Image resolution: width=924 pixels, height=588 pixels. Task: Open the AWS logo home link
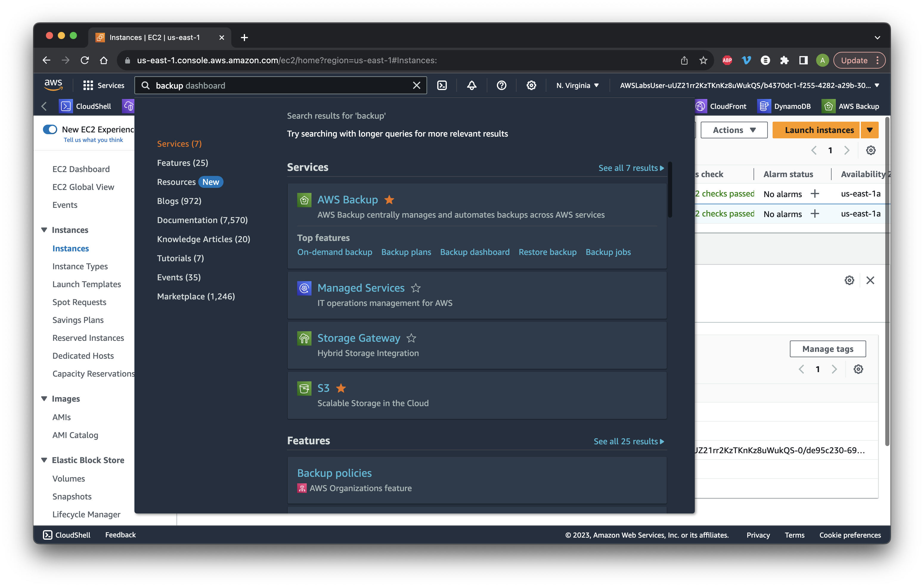point(53,85)
